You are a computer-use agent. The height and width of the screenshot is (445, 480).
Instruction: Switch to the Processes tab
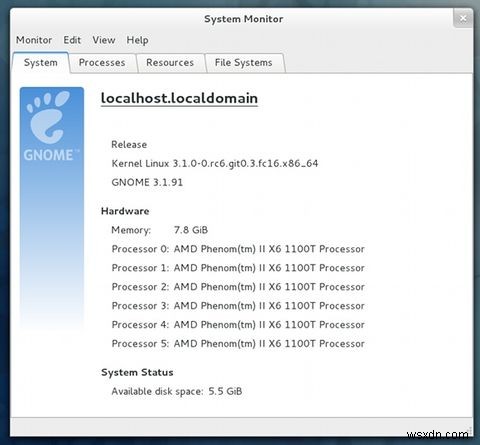tap(102, 63)
